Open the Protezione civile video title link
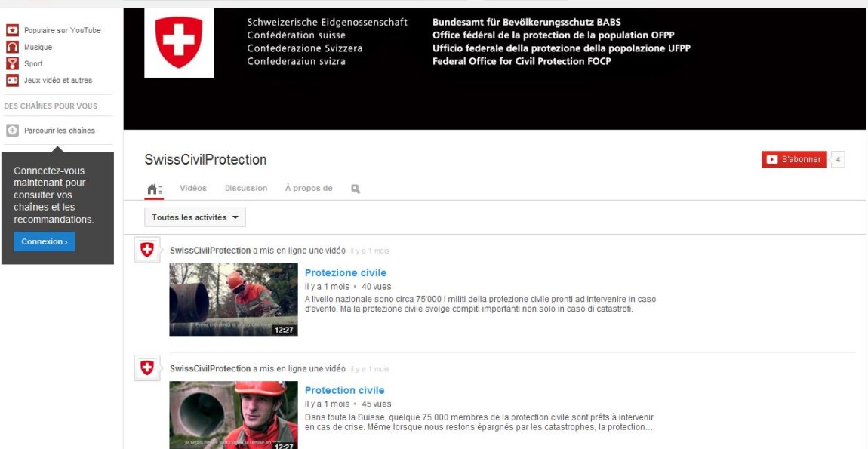 click(345, 273)
